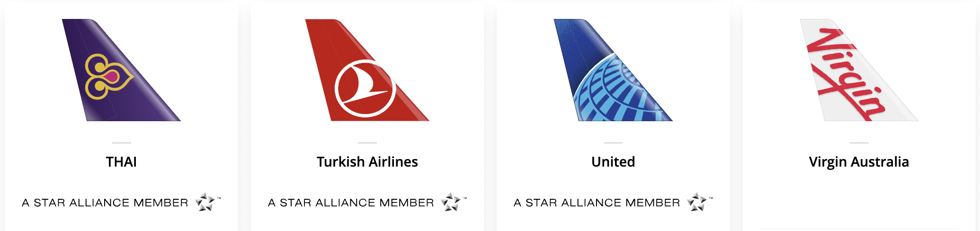Click the divider line above Virgin Australia
Image resolution: width=980 pixels, height=231 pixels.
tap(859, 142)
